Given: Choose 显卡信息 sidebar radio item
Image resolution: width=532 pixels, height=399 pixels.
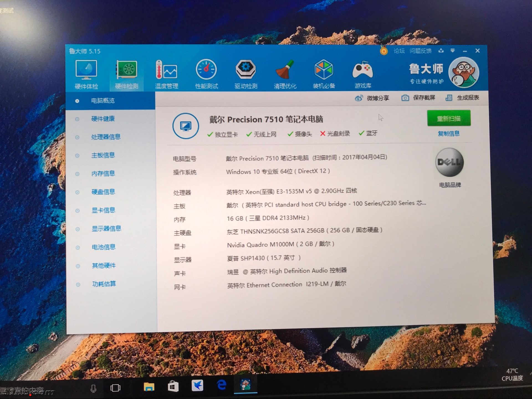Looking at the screenshot, I should [x=103, y=210].
